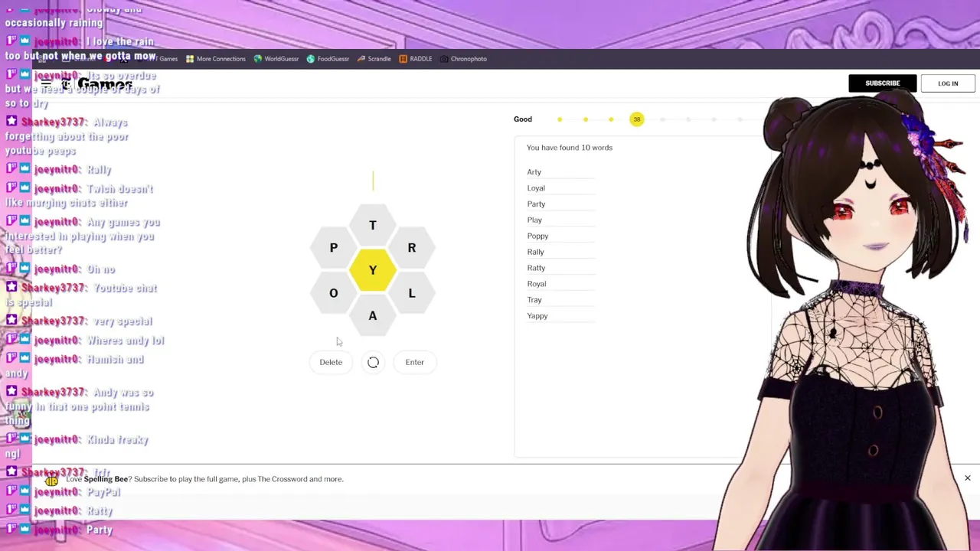Click the letter O hexagon
Screen dimensions: 980x551
pyautogui.click(x=334, y=293)
